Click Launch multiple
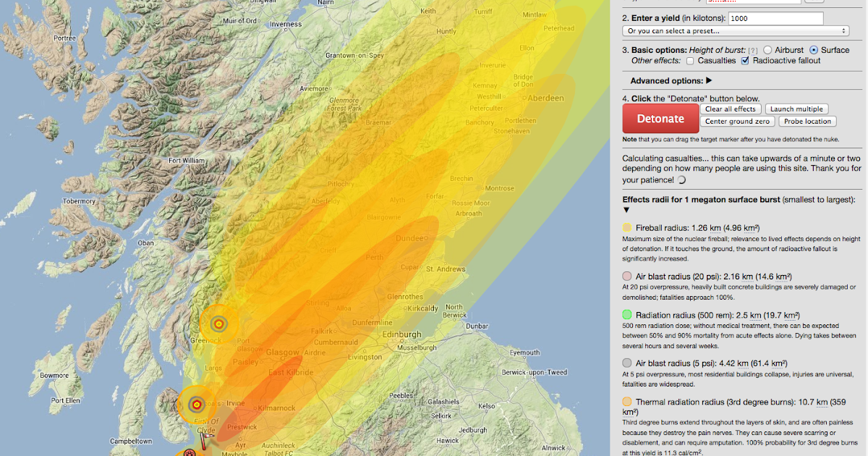This screenshot has height=456, width=868. pyautogui.click(x=796, y=109)
